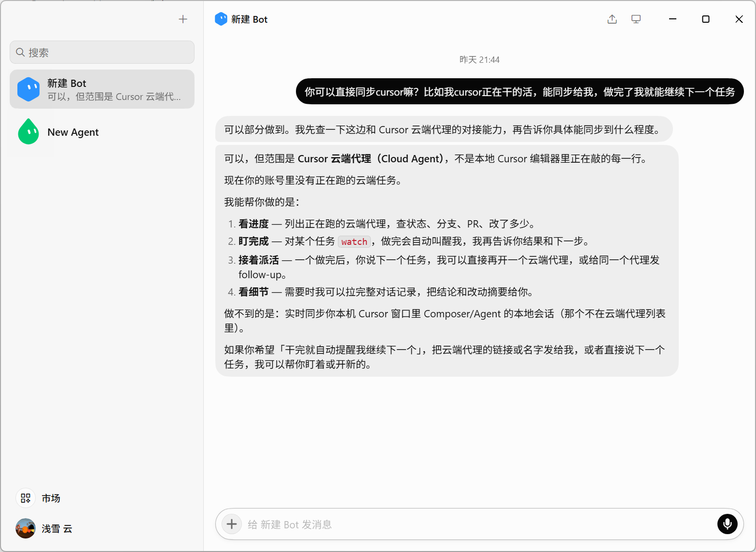Click the paragraph starting 如果你希望
756x552 pixels.
click(x=445, y=357)
